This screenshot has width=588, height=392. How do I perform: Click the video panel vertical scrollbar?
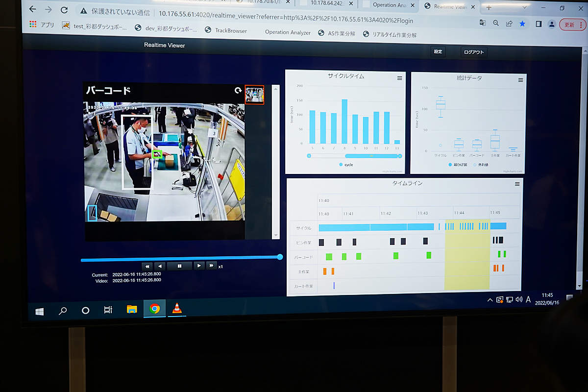(275, 162)
